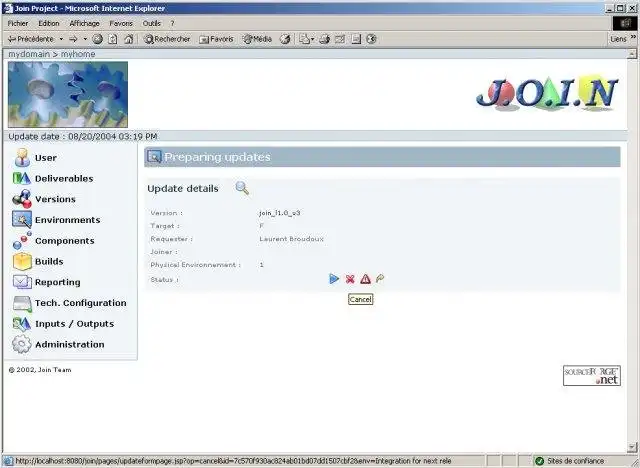Open the history toolbar icon
This screenshot has width=640, height=468.
285,39
